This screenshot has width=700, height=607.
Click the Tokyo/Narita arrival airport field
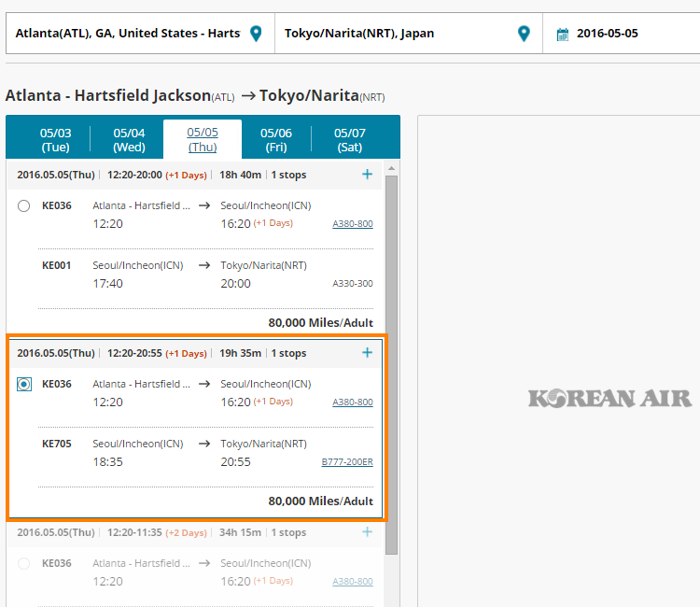[392, 34]
